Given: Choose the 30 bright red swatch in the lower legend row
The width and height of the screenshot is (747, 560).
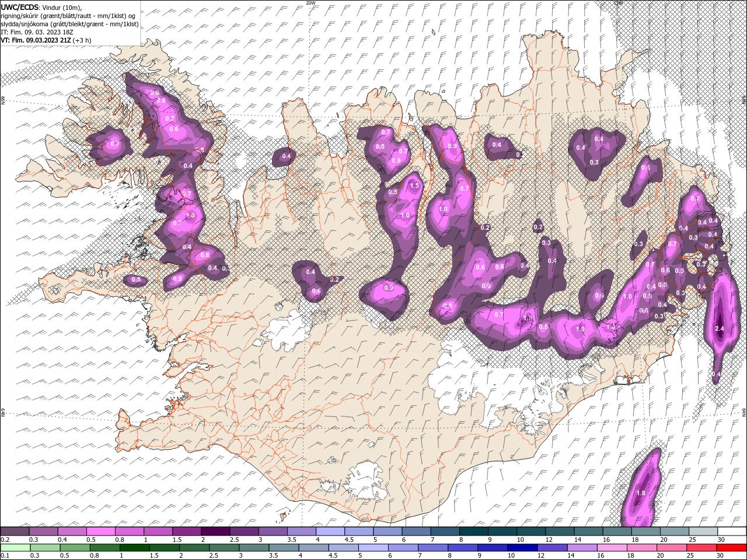Looking at the screenshot, I should coord(731,547).
